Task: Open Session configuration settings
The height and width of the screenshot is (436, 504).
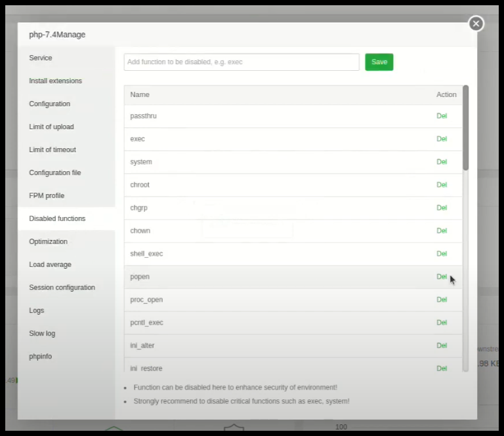Action: 62,287
